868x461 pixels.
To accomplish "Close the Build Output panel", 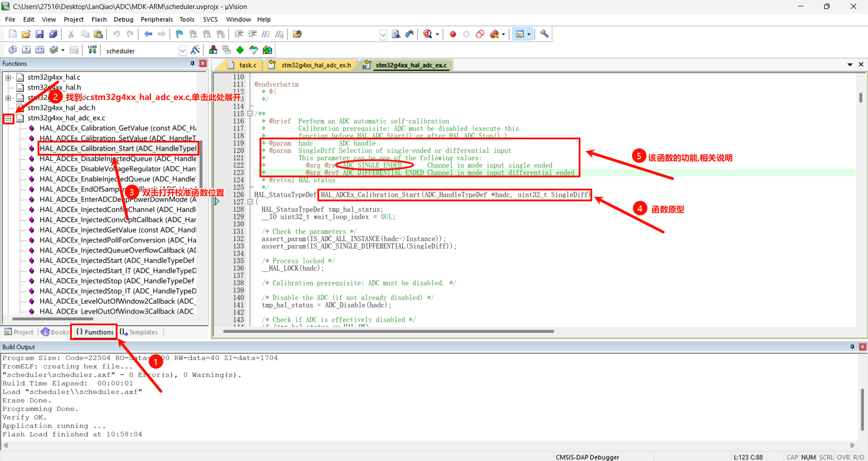I will [863, 347].
